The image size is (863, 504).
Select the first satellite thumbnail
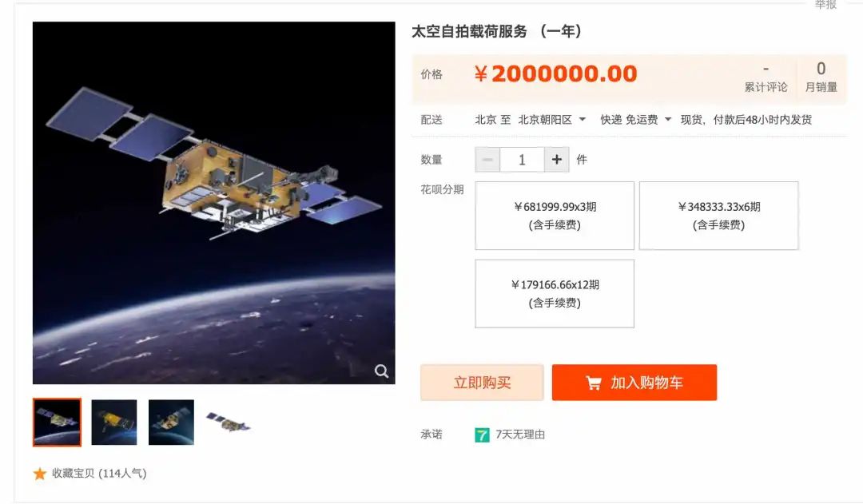pos(58,422)
